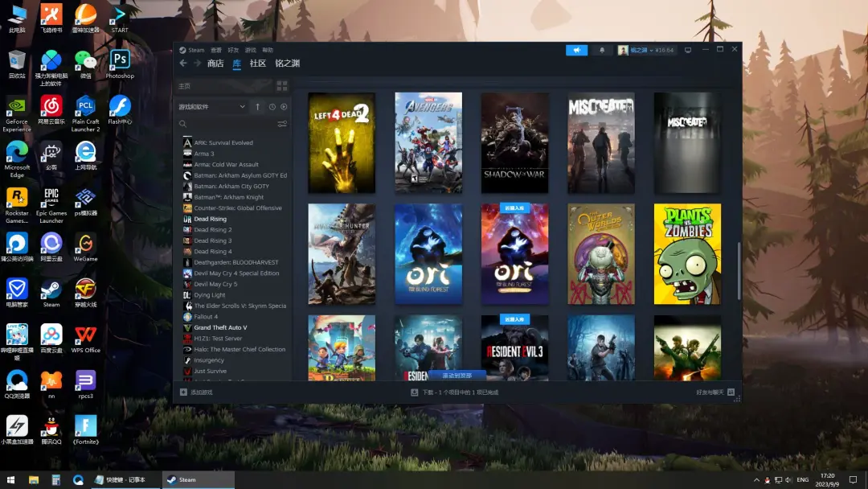Toggle sort order with the up-arrow button
This screenshot has width=868, height=489.
(x=258, y=107)
